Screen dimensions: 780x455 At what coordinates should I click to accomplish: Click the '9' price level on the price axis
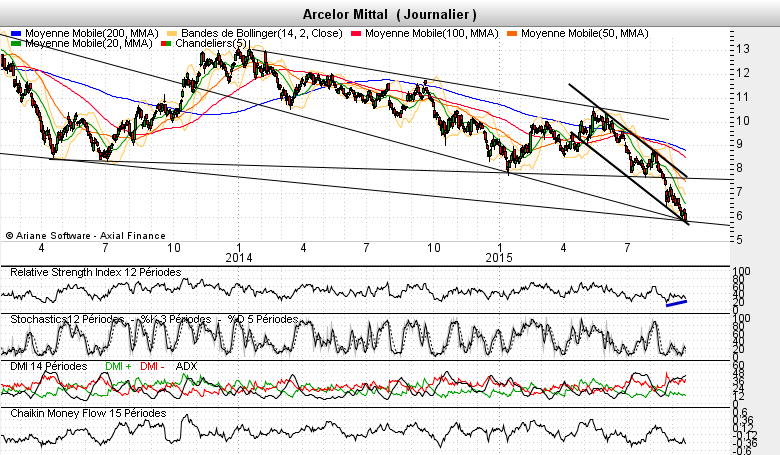tap(740, 144)
